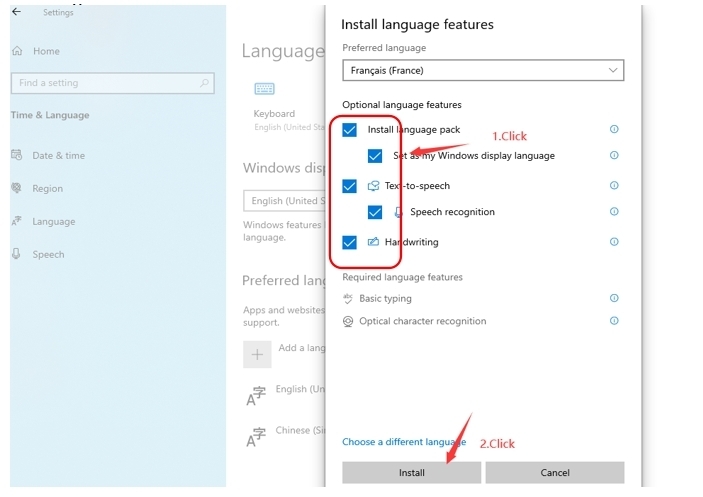The height and width of the screenshot is (497, 703).
Task: Click info icon beside Text-to-speech
Action: (614, 186)
